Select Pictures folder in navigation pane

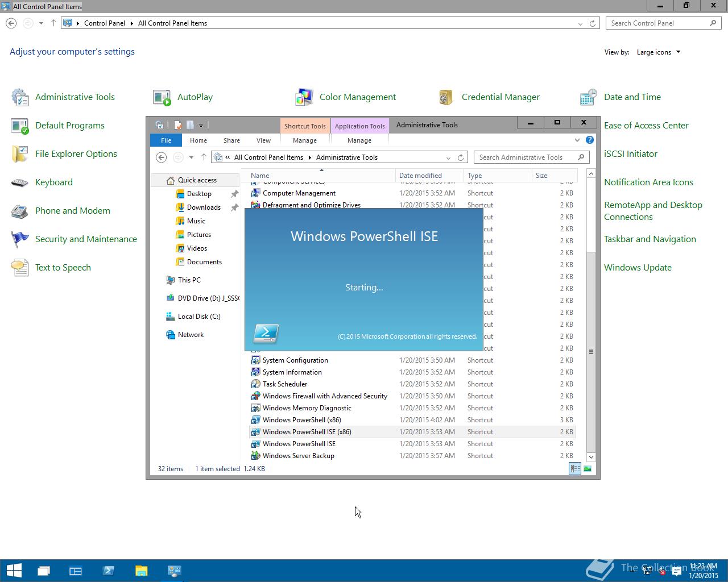pos(198,235)
